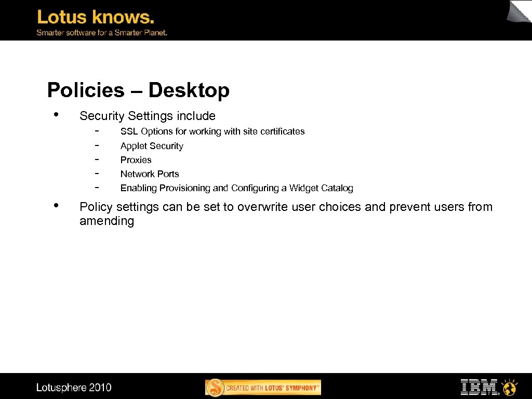Click the Lotusphere 2010 footer mark
Screen dimensions: 532x399
click(x=74, y=388)
